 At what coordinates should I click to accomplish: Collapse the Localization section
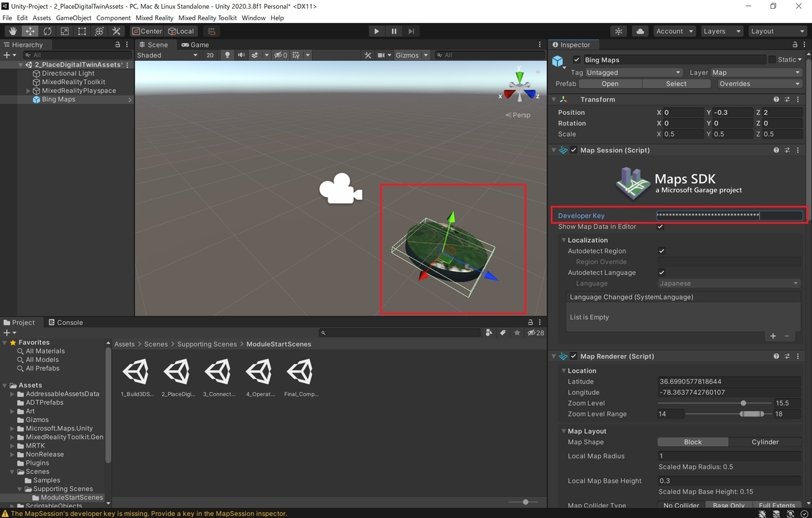[x=564, y=240]
